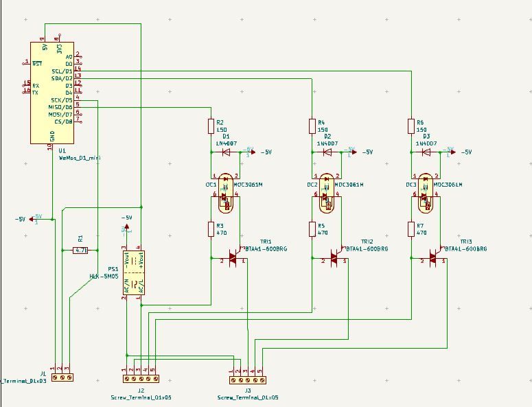Select the U1 WeMos D1 mini symbol body
Screen dimensions: 532x407
(52, 93)
